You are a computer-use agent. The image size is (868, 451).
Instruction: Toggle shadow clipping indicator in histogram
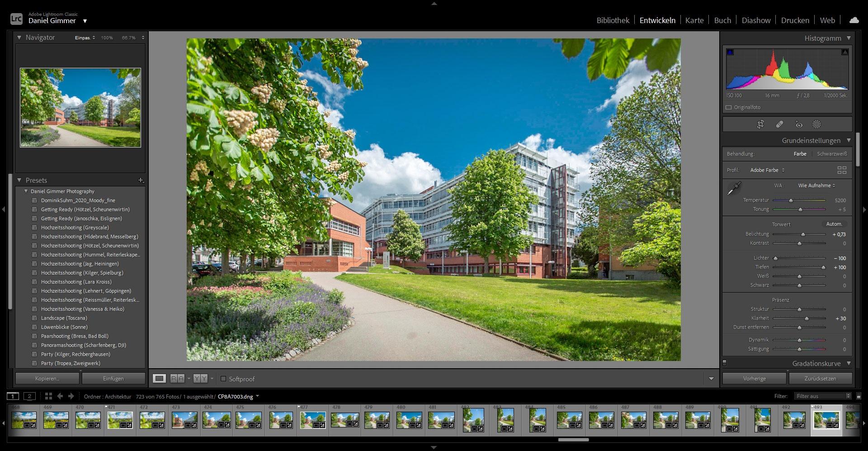730,52
